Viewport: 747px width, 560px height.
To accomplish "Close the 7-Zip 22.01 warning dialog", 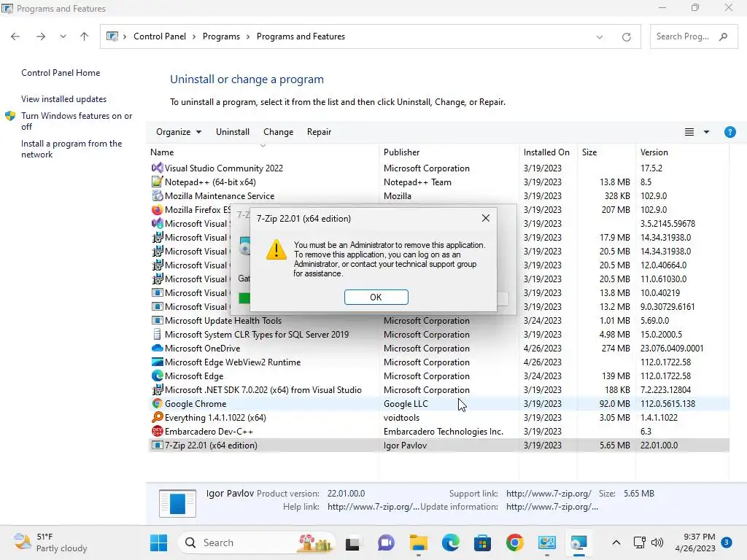I will 485,218.
